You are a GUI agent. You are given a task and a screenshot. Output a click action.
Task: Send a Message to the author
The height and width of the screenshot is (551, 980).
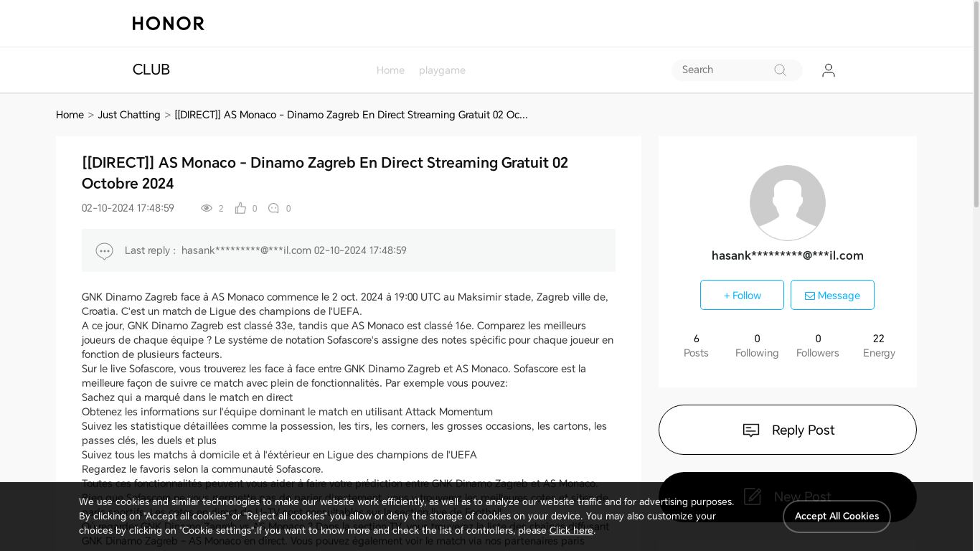pyautogui.click(x=832, y=295)
